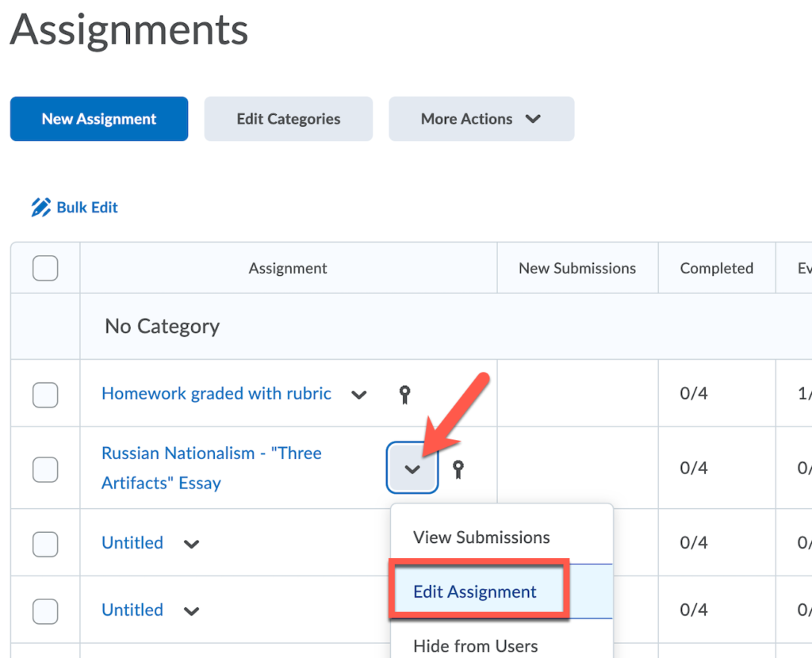
Task: Select View Submissions from the context menu
Action: [481, 537]
